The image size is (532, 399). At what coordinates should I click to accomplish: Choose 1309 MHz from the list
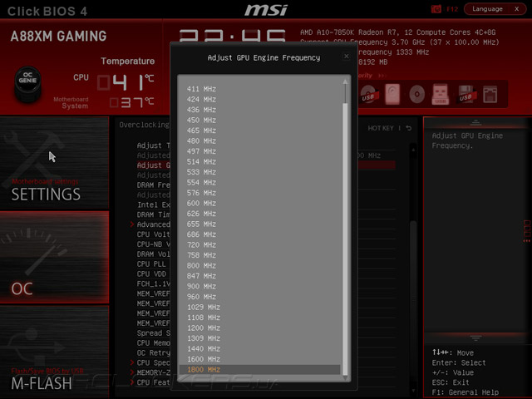point(259,338)
